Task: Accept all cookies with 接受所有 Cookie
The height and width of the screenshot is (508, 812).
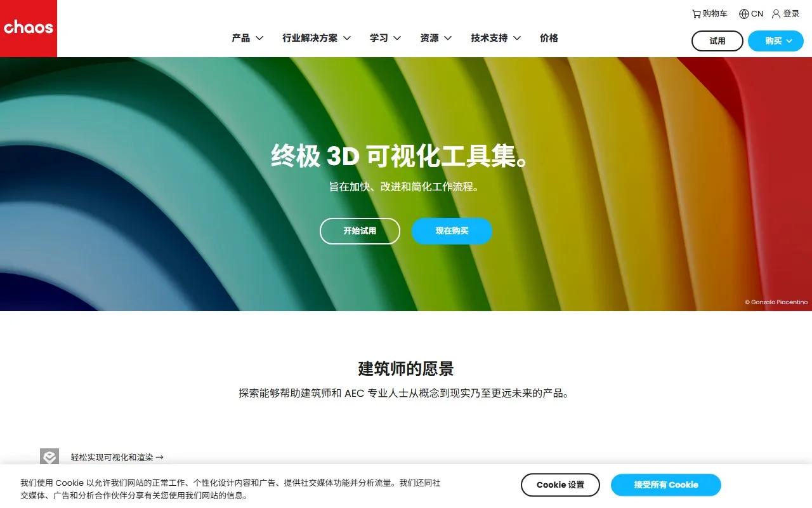Action: click(x=665, y=485)
